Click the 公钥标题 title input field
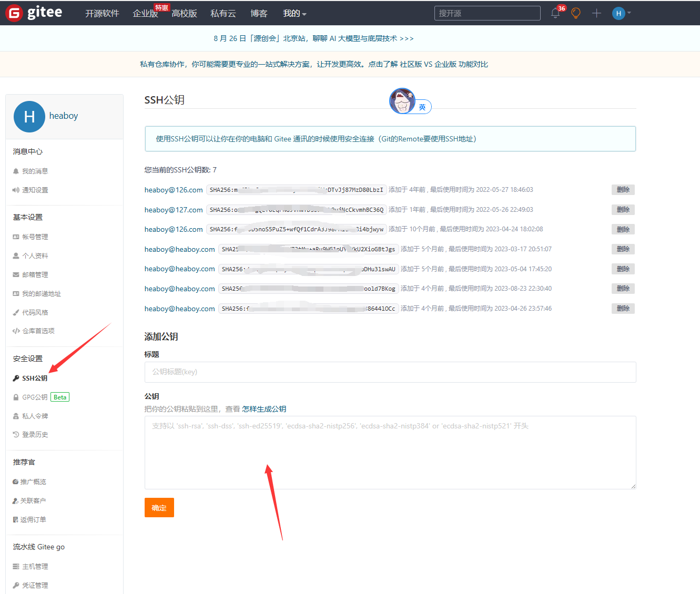Viewport: 700px width, 594px height. pos(390,372)
